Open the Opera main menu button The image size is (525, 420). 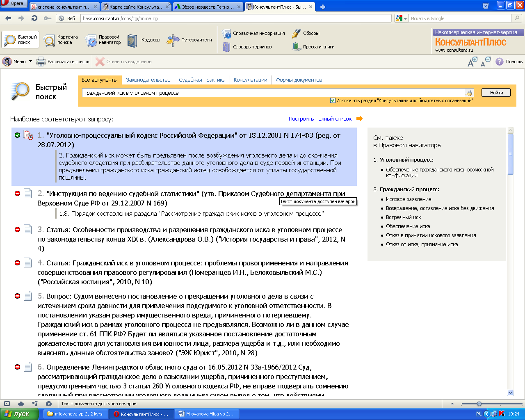pyautogui.click(x=14, y=4)
